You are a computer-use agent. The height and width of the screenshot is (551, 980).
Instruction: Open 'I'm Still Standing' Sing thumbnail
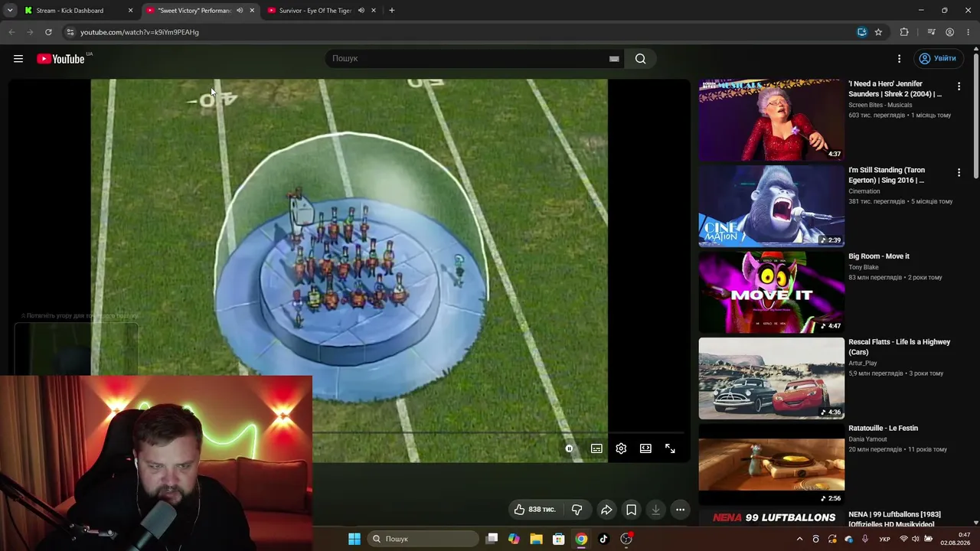tap(772, 206)
